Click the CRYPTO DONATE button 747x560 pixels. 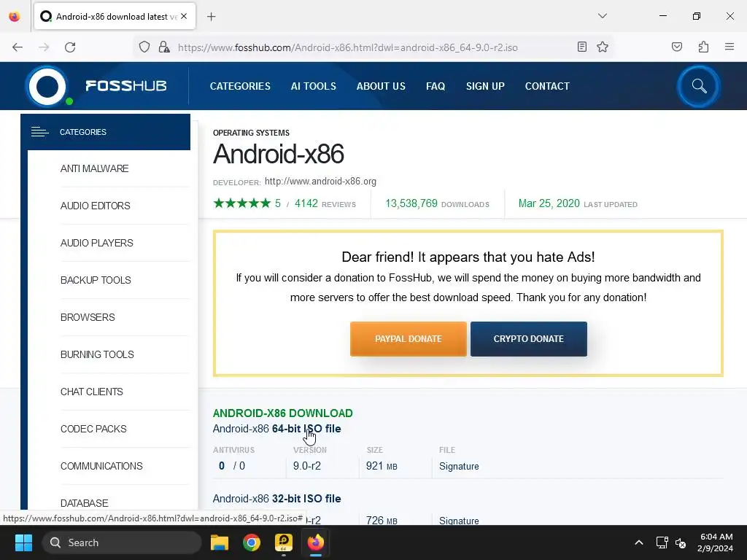coord(529,338)
